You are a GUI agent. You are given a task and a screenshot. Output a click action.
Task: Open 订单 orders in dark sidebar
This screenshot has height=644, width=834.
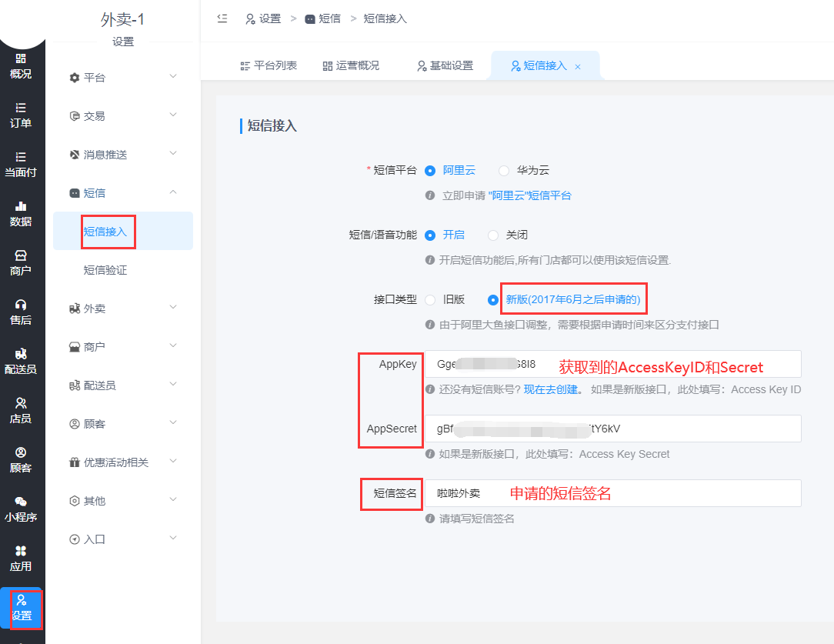21,115
